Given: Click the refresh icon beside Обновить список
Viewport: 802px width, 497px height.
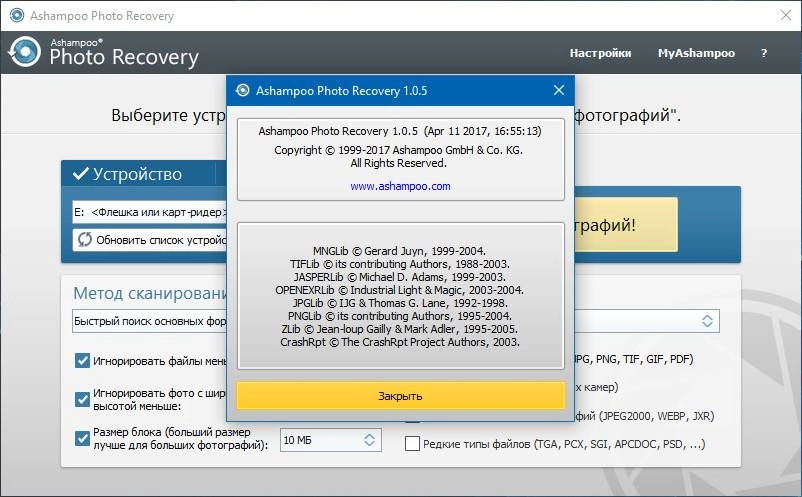Looking at the screenshot, I should (84, 239).
